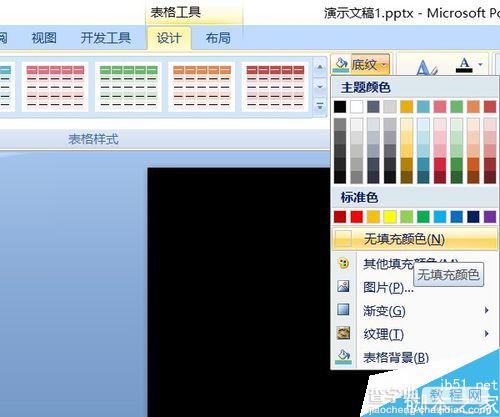Screen dimensions: 500x417
Task: Open the font color dropdown arrow
Action: 480,64
